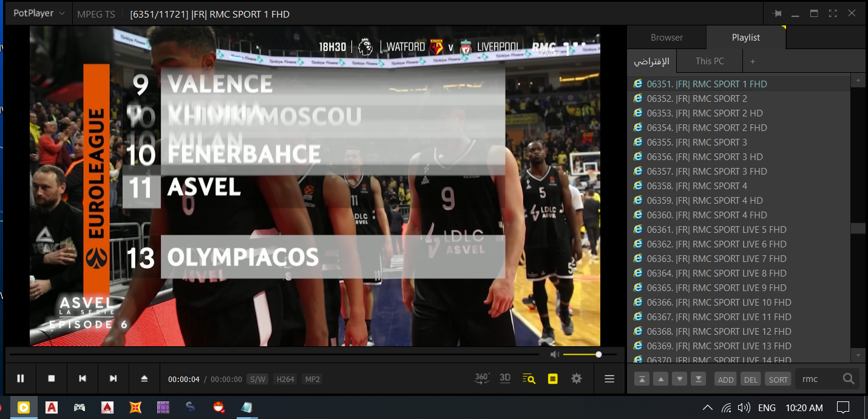This screenshot has height=419, width=868.
Task: Select 06367 RMC SPORT LIVE 11 FHD entry
Action: 739,317
